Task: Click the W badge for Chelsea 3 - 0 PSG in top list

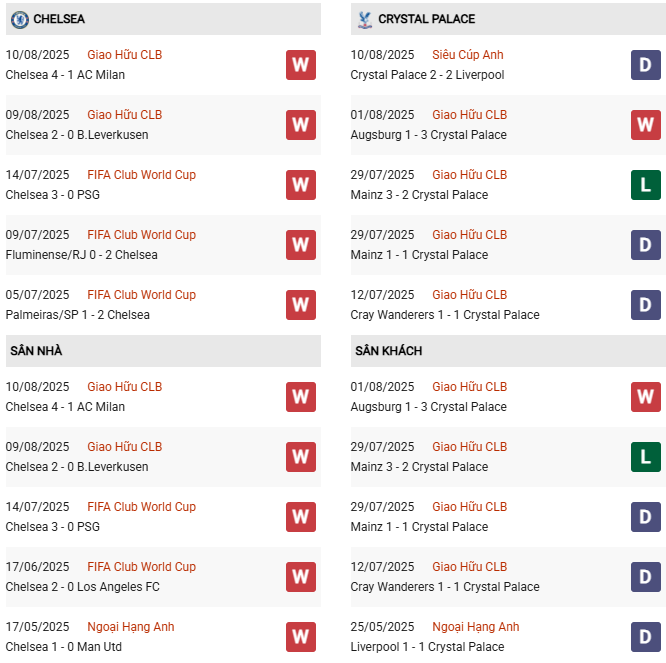Action: pos(300,185)
